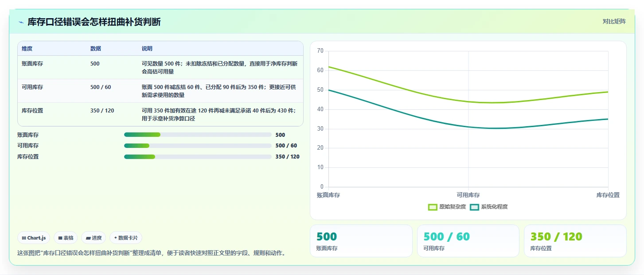Click the table data cell 500
This screenshot has width=644, height=275.
(x=95, y=64)
